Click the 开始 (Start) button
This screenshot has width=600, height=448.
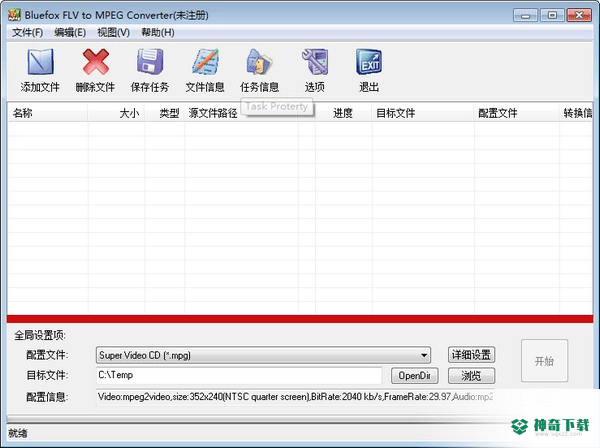[x=544, y=361]
